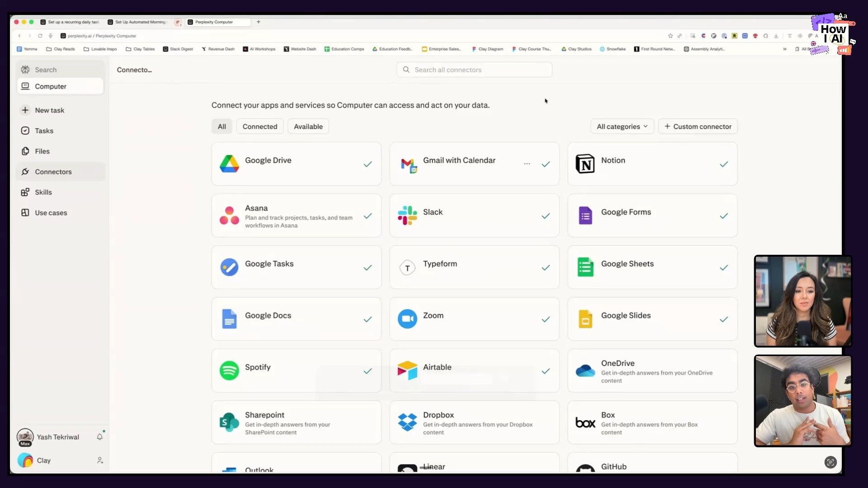Image resolution: width=868 pixels, height=488 pixels.
Task: Open Tasks in the sidebar
Action: (61, 131)
